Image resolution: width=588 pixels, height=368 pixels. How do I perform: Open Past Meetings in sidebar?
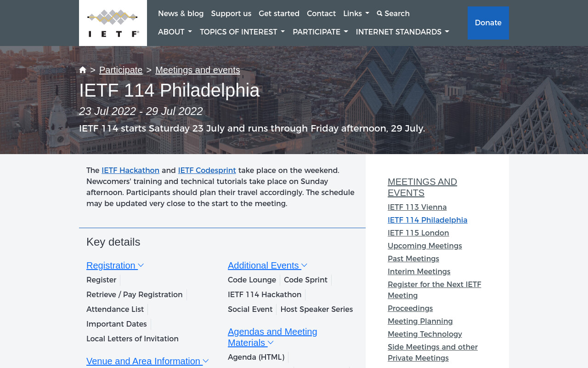coord(413,259)
